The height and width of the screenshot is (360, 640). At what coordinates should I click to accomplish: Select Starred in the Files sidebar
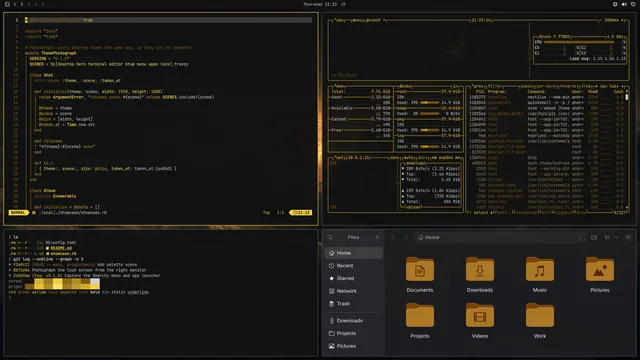[x=353, y=278]
